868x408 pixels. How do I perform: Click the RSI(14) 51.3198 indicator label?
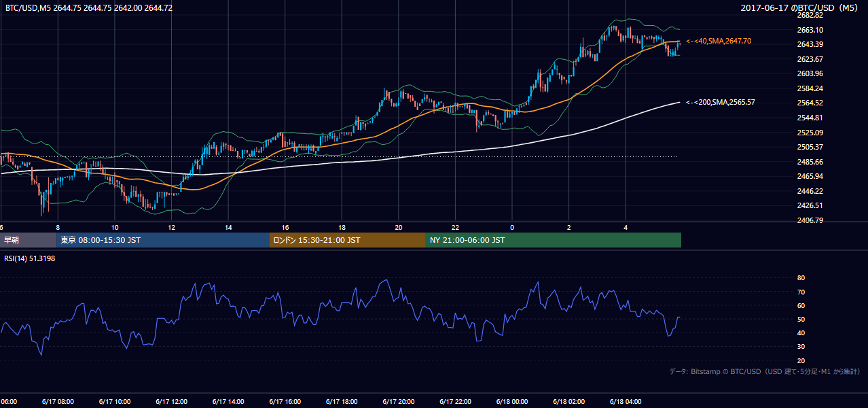coord(31,258)
